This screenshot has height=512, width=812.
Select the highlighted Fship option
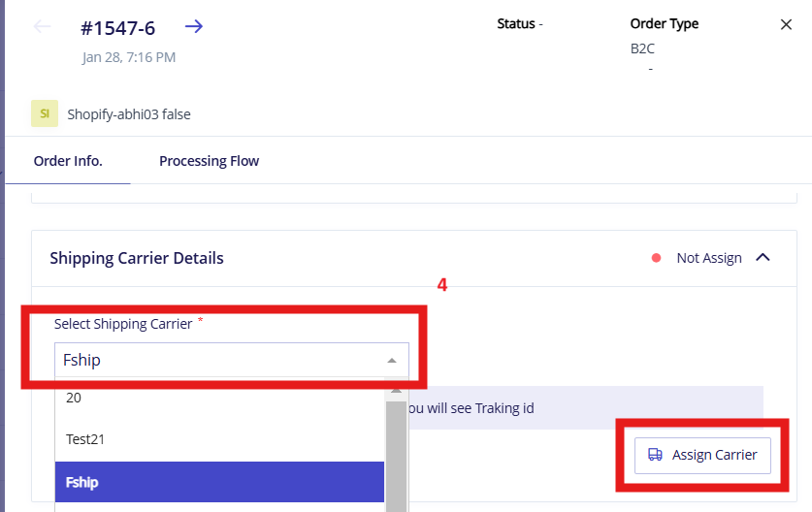pos(219,482)
